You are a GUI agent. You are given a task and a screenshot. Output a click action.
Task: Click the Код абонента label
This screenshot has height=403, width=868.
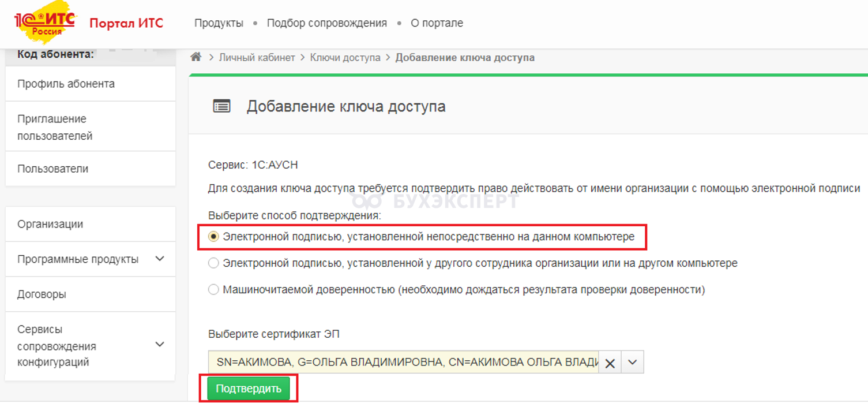[x=55, y=54]
